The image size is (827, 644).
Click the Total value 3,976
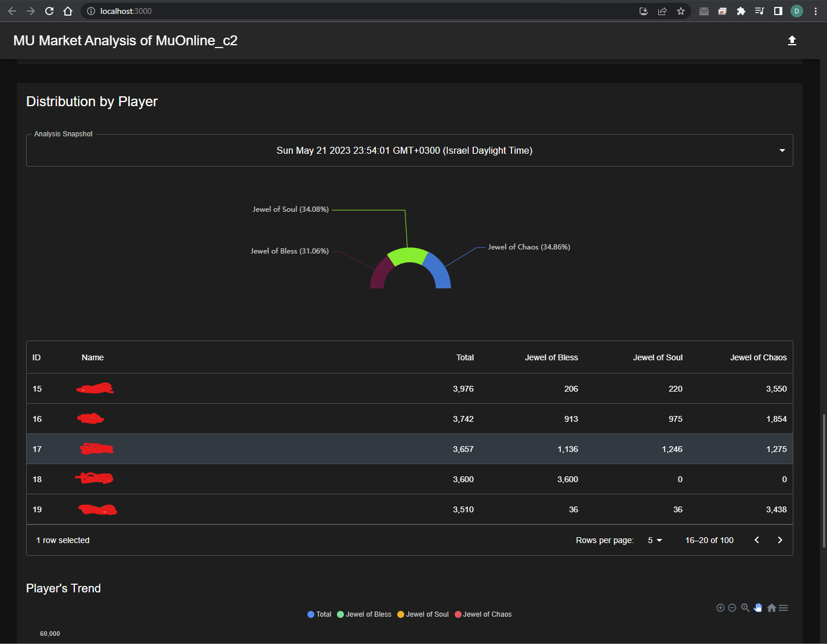click(463, 389)
